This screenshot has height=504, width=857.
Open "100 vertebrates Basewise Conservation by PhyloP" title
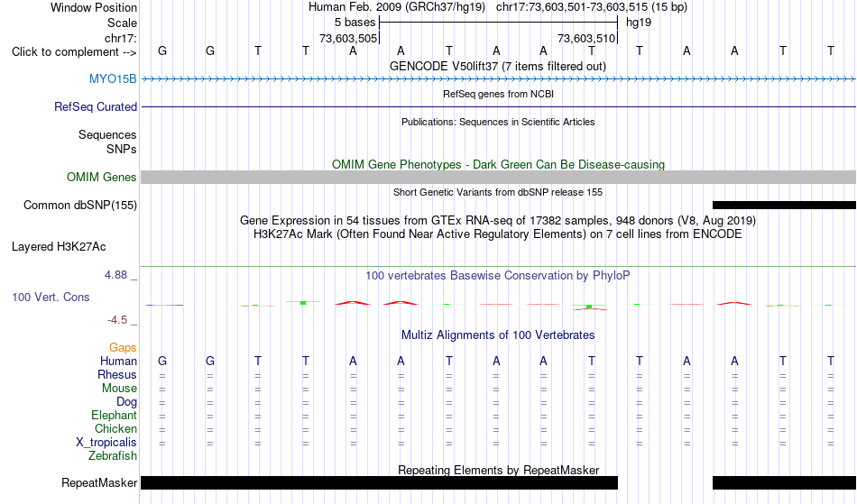click(498, 275)
